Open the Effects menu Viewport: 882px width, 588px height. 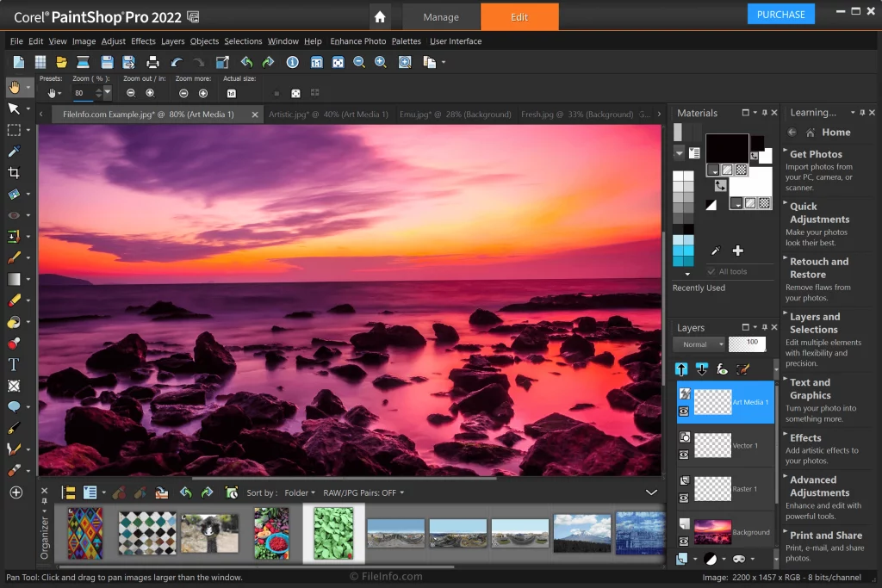pyautogui.click(x=143, y=40)
